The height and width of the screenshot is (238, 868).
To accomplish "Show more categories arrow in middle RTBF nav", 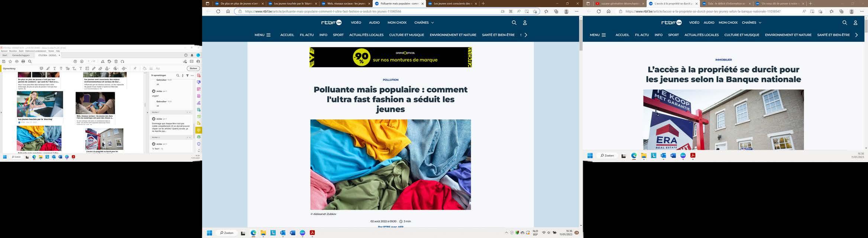I will click(526, 35).
